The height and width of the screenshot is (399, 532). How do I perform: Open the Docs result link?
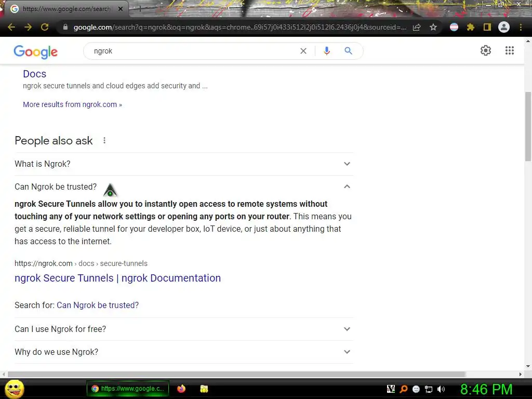(x=35, y=74)
